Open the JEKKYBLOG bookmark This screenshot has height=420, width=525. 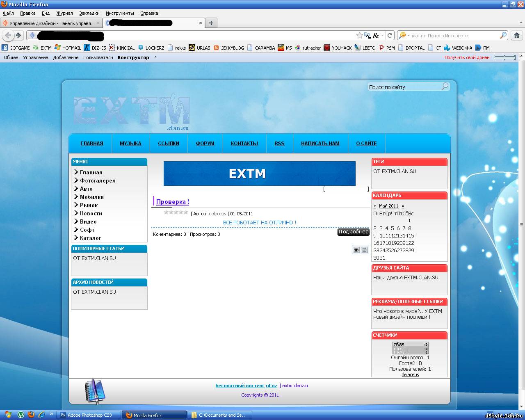(229, 48)
